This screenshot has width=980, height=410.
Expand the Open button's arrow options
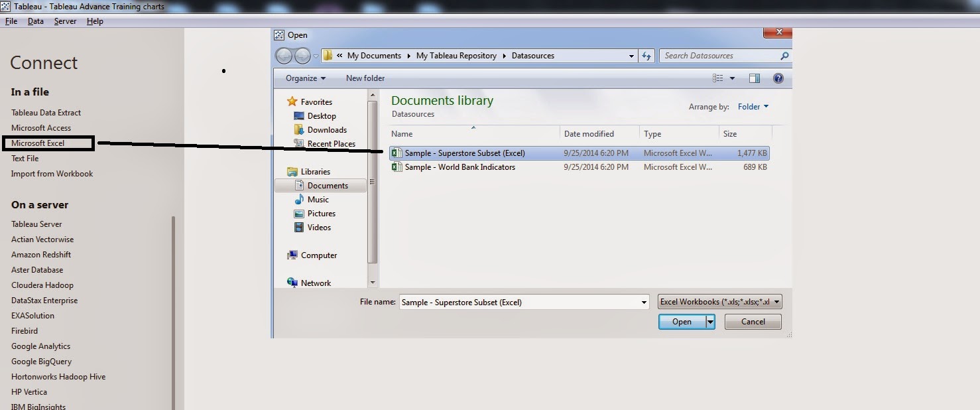(x=710, y=322)
